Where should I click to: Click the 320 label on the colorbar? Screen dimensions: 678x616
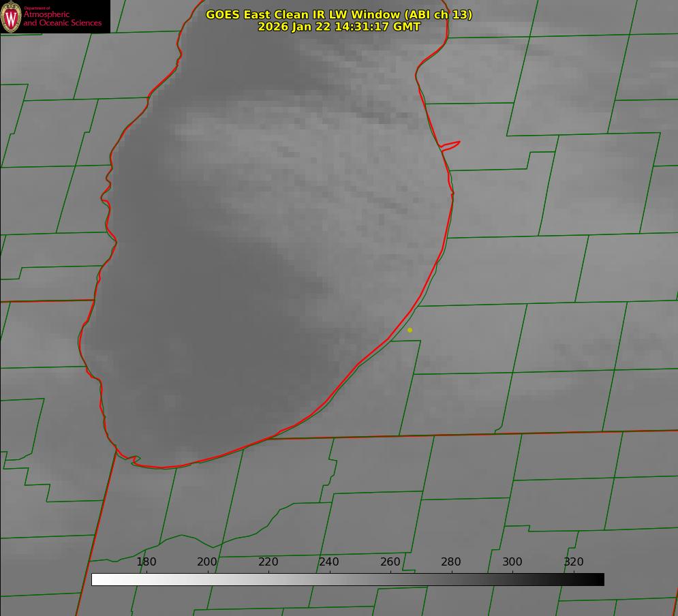coord(574,561)
